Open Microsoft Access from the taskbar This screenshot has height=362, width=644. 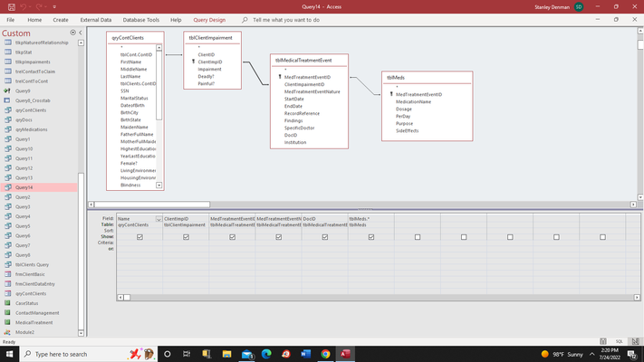345,354
